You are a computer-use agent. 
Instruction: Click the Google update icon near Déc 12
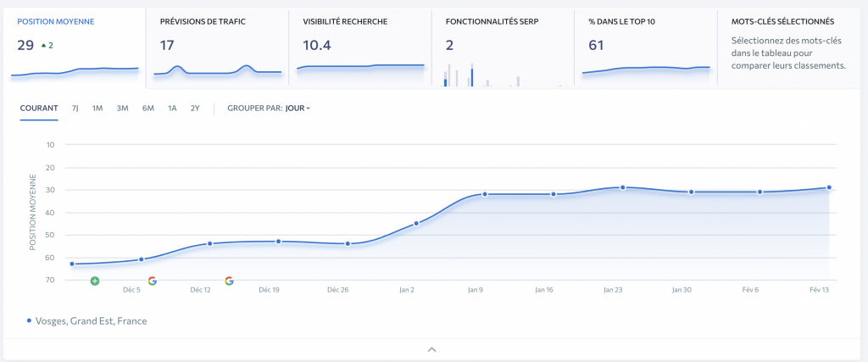[x=229, y=281]
